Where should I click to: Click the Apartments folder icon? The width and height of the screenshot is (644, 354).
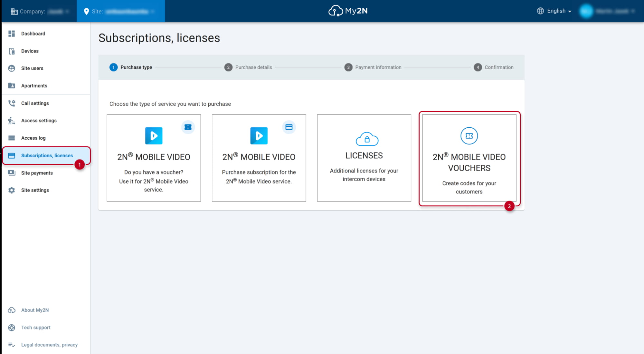pos(12,86)
